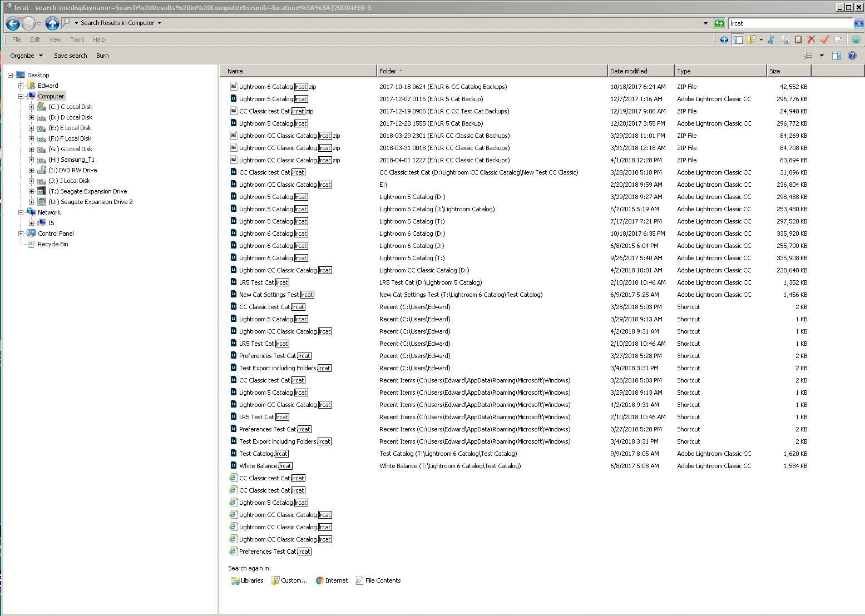Search again in Libraries
Image resolution: width=865 pixels, height=616 pixels.
(247, 580)
